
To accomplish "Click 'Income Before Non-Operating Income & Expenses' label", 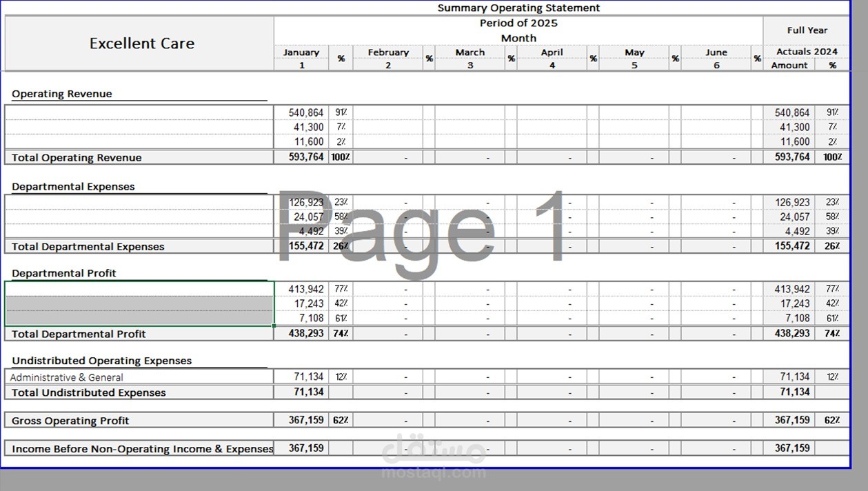I will [x=143, y=449].
